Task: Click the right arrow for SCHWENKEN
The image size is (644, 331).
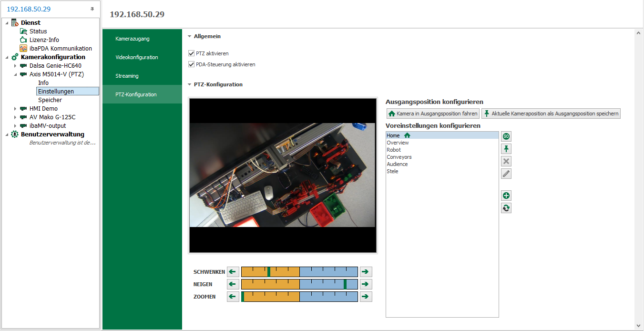Action: 366,272
